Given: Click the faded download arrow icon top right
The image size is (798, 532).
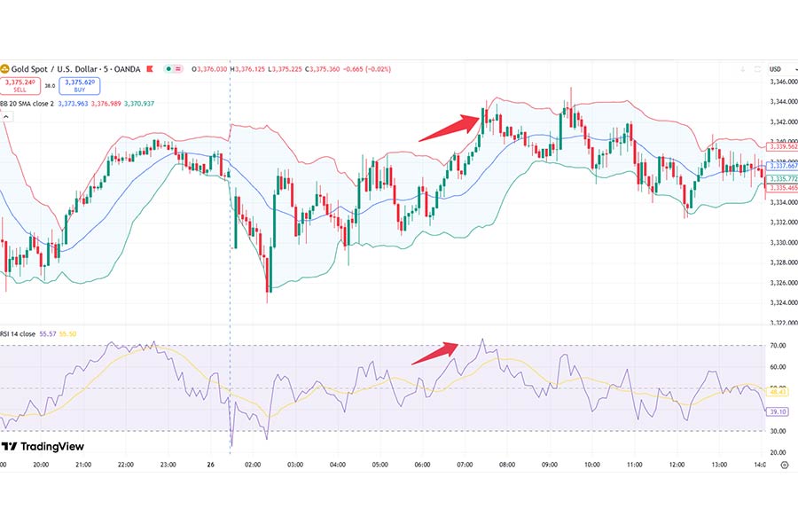Looking at the screenshot, I should point(742,69).
